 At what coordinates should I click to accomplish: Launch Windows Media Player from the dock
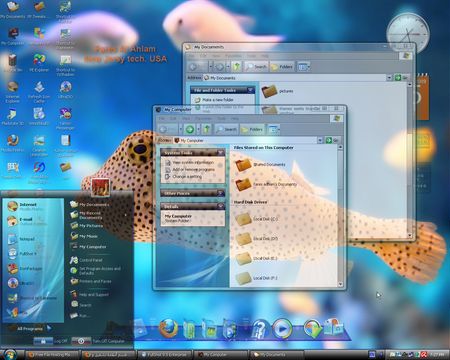[x=282, y=329]
